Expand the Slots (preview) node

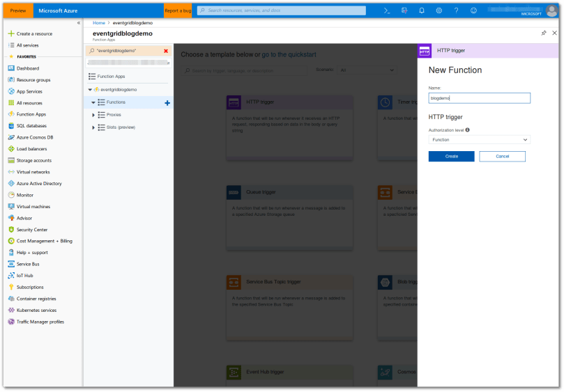93,127
